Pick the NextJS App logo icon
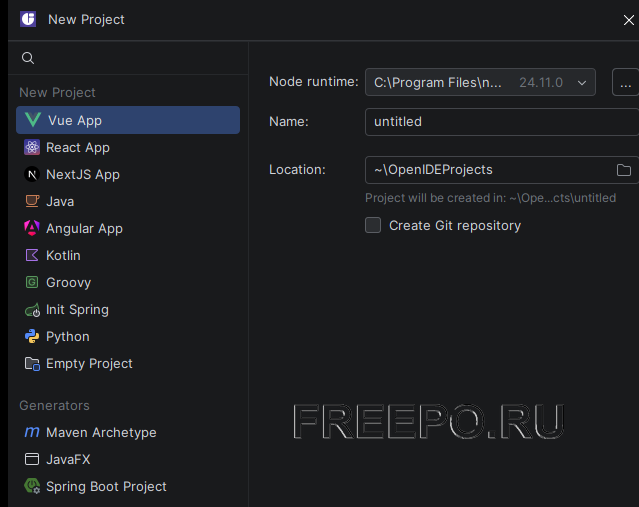Screen dimensions: 639x507 coord(32,174)
